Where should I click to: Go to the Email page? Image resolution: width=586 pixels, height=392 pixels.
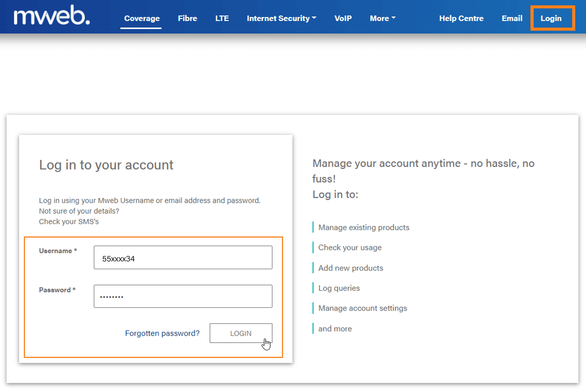click(512, 18)
